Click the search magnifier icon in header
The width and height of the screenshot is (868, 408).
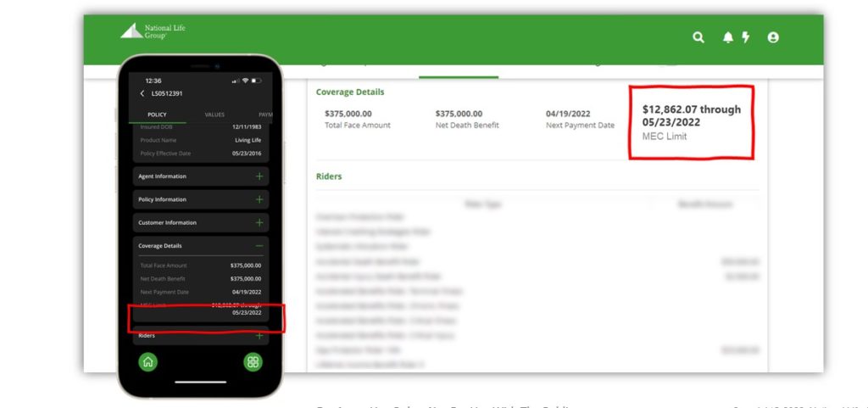tap(698, 37)
